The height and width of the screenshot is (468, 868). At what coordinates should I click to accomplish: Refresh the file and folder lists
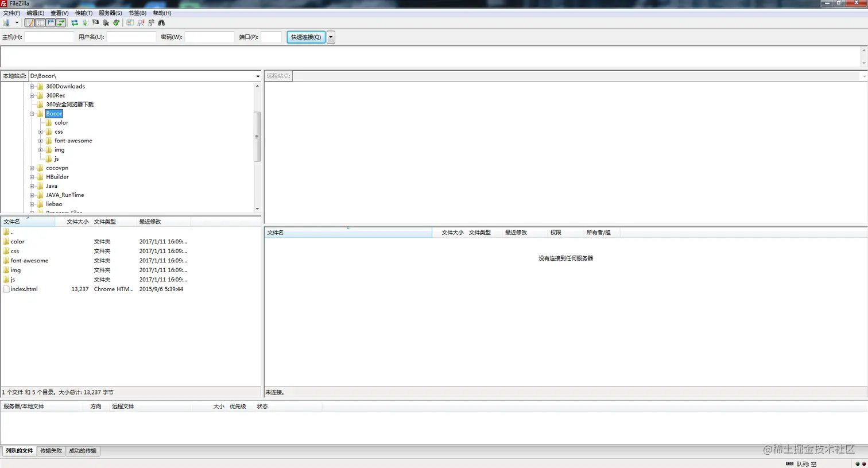tap(75, 23)
